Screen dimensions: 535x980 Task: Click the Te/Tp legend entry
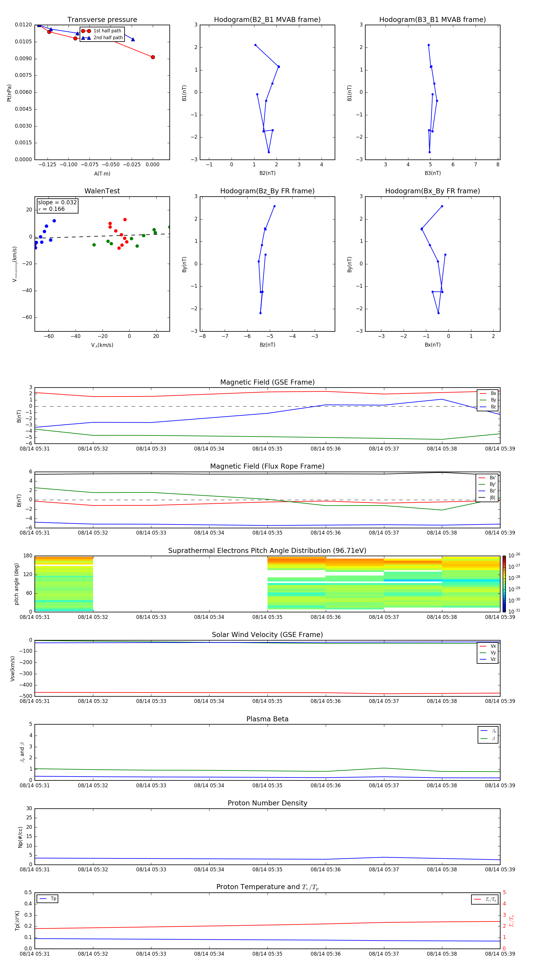[x=485, y=899]
